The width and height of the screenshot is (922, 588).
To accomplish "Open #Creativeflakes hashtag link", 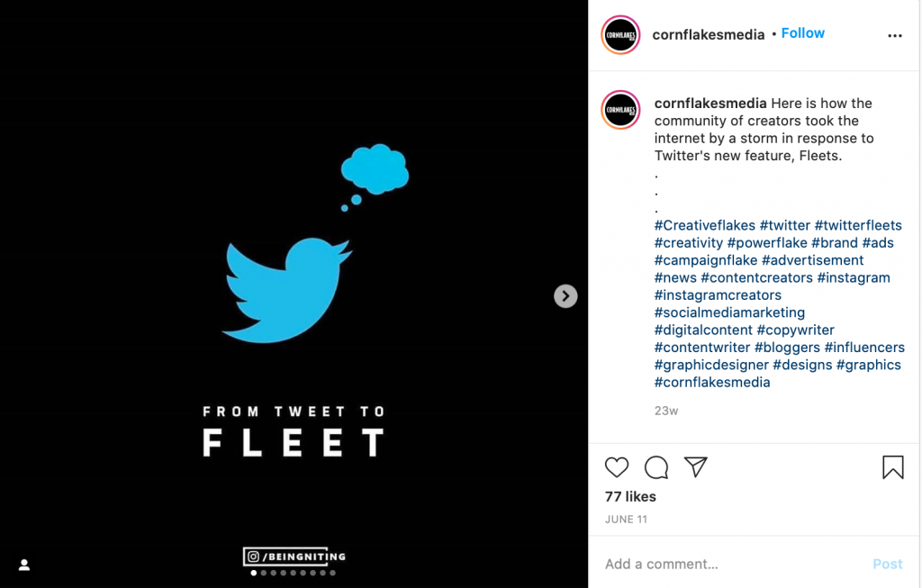I will (704, 225).
